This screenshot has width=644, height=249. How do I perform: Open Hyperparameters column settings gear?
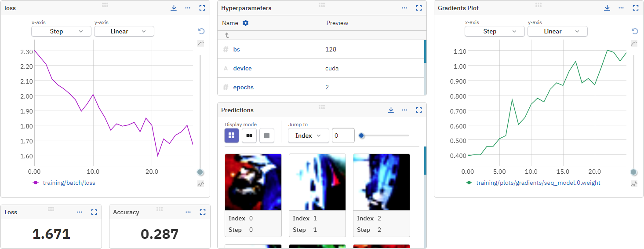[x=246, y=23]
